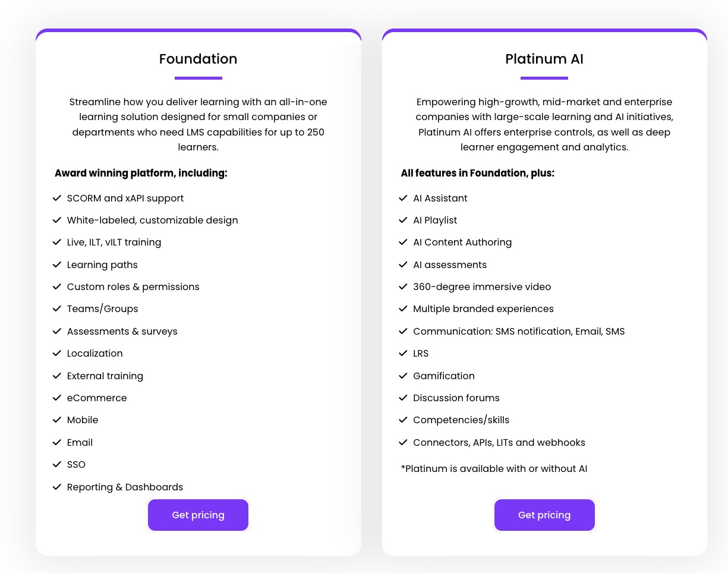Click checkmark next to Discussion forums
728x573 pixels.
coord(403,398)
